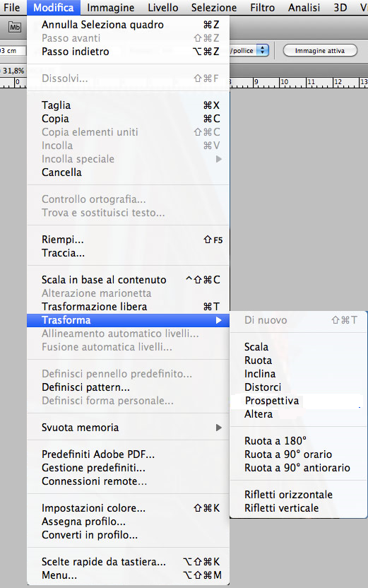This screenshot has height=588, width=368.
Task: Select Ruota transform option
Action: point(298,360)
